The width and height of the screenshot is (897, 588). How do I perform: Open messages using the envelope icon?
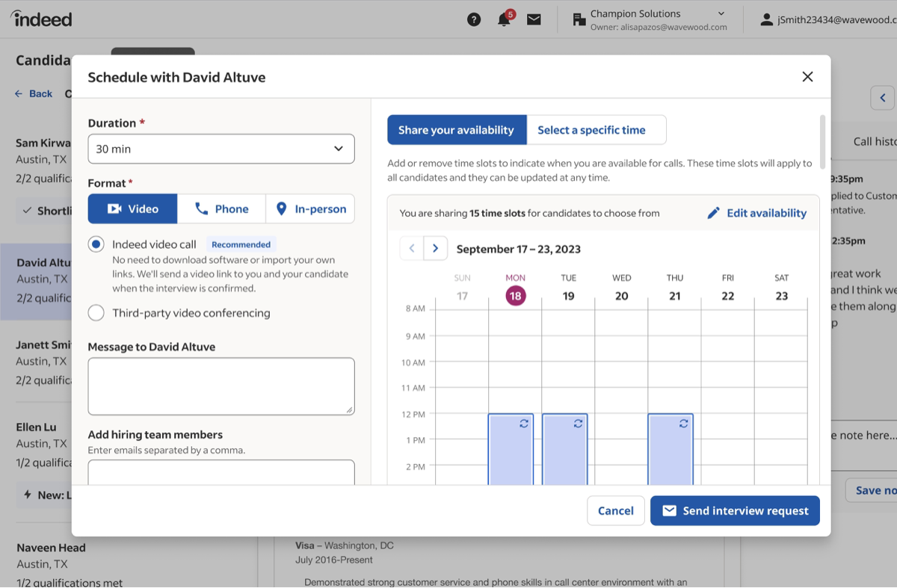pyautogui.click(x=534, y=19)
